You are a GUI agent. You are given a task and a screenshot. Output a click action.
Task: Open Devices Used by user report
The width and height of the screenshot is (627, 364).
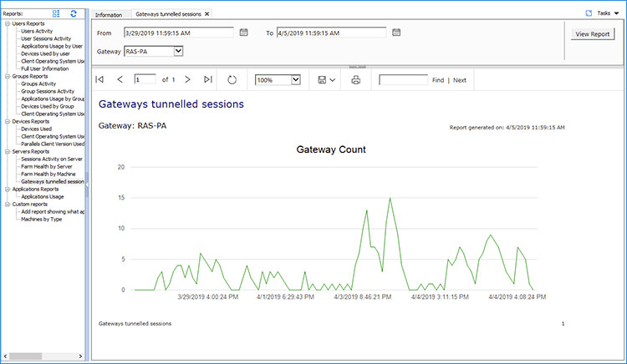pyautogui.click(x=46, y=54)
